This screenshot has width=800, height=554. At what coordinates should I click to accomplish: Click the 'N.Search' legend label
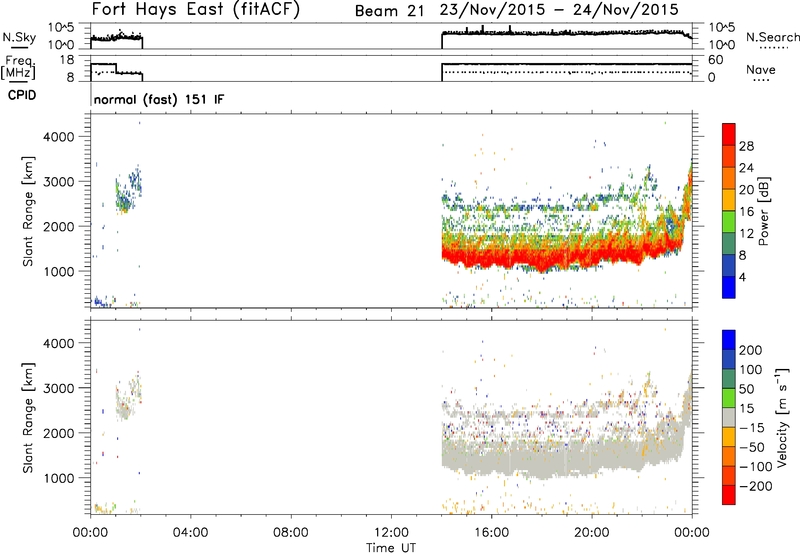(x=772, y=37)
